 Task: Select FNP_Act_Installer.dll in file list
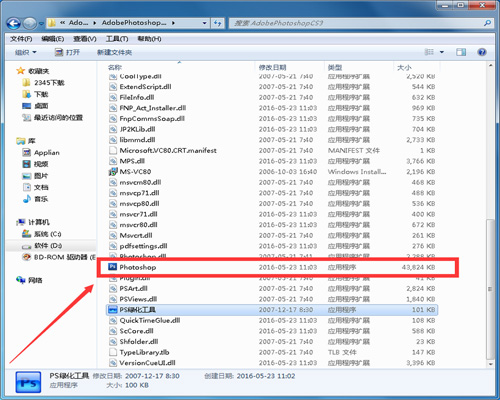click(x=153, y=108)
